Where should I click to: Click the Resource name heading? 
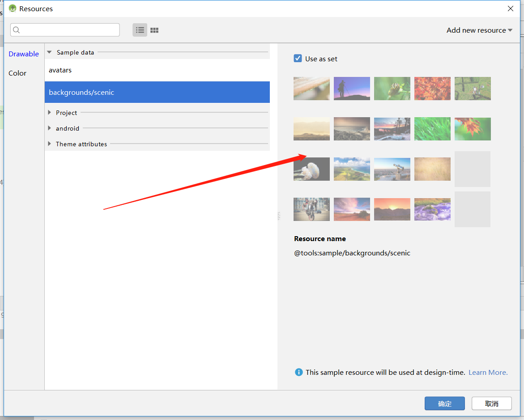point(320,238)
